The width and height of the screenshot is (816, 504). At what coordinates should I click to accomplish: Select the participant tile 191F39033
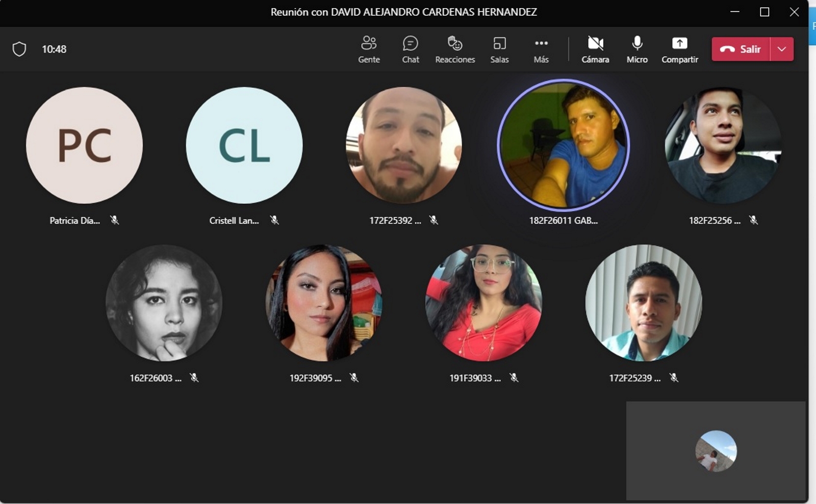pyautogui.click(x=484, y=303)
